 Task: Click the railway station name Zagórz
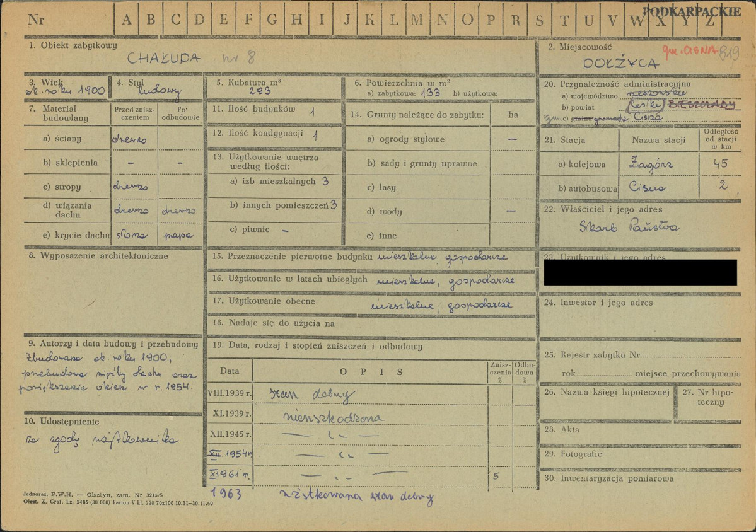651,165
